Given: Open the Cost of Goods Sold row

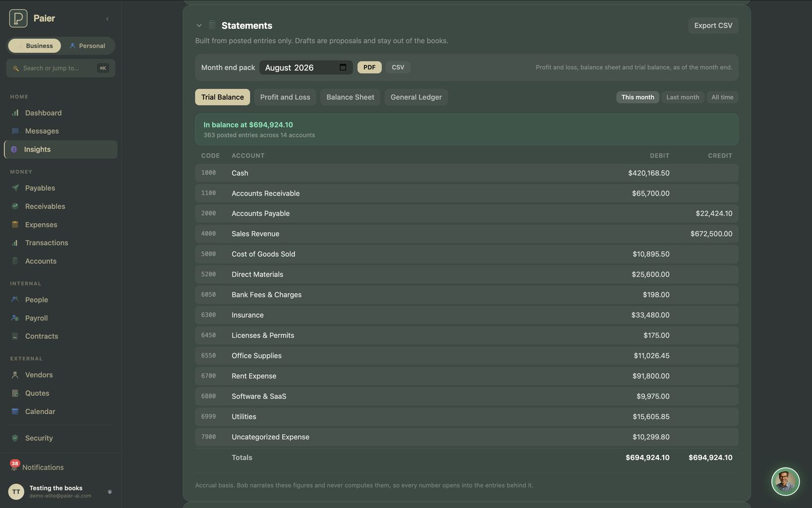Looking at the screenshot, I should (x=467, y=254).
